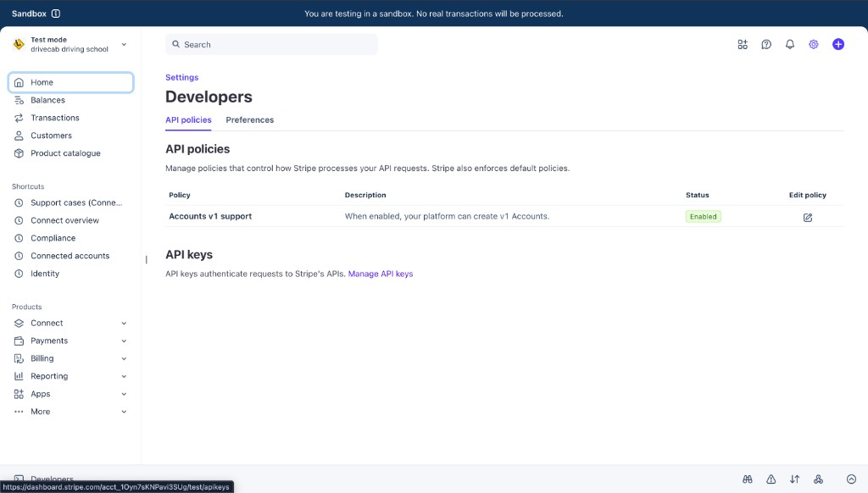Click Accounts v1 support policy name
This screenshot has height=493, width=868.
click(210, 216)
